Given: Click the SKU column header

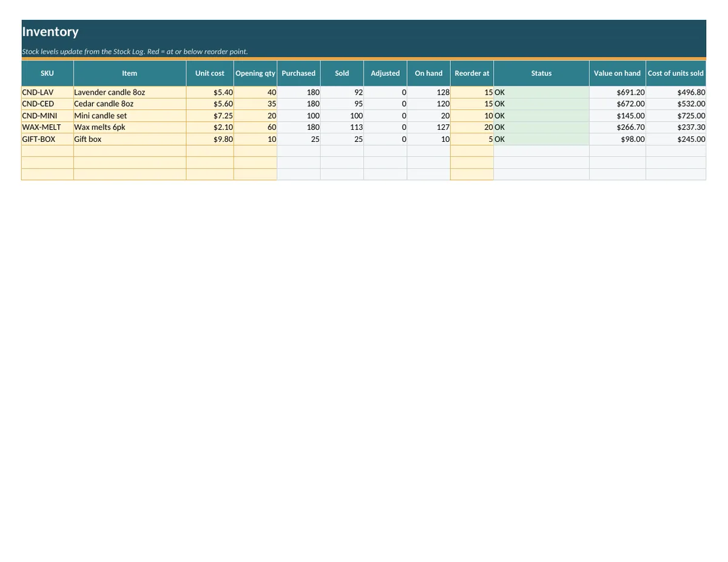Looking at the screenshot, I should [x=47, y=73].
